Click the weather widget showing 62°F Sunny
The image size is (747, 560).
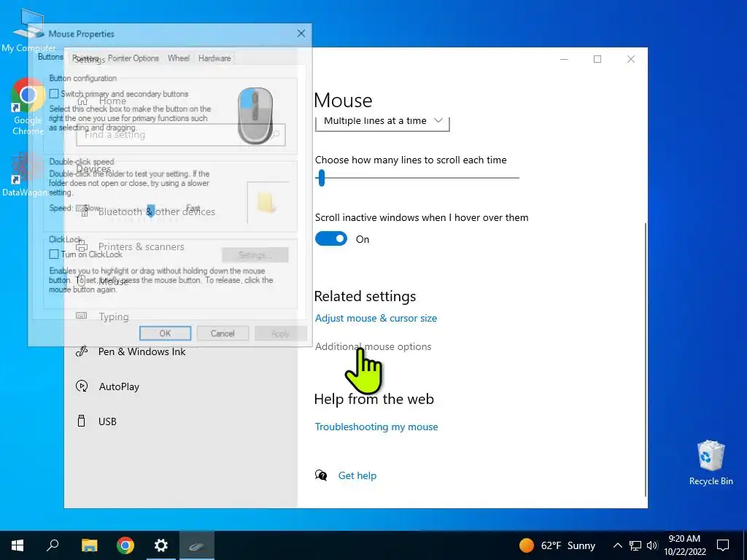[x=557, y=545]
